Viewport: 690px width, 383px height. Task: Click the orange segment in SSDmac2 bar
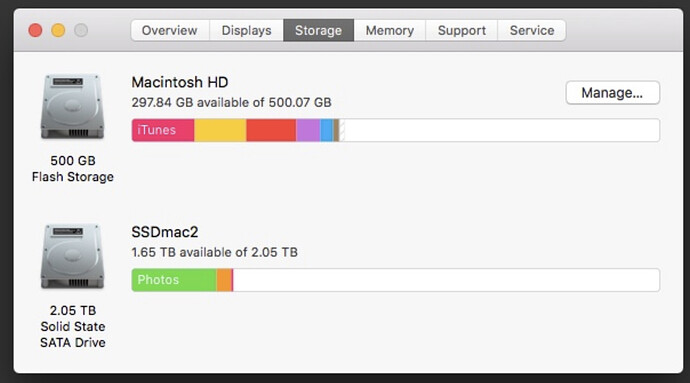[x=224, y=280]
